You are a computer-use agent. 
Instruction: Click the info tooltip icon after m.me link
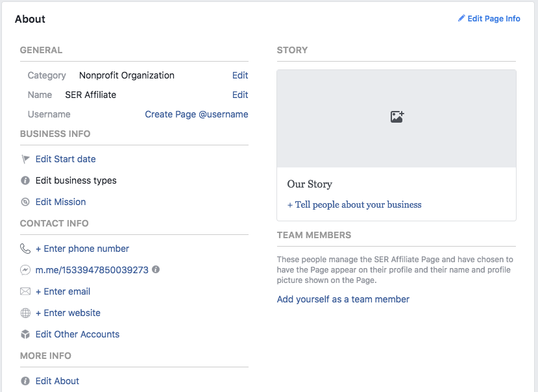[x=156, y=269]
